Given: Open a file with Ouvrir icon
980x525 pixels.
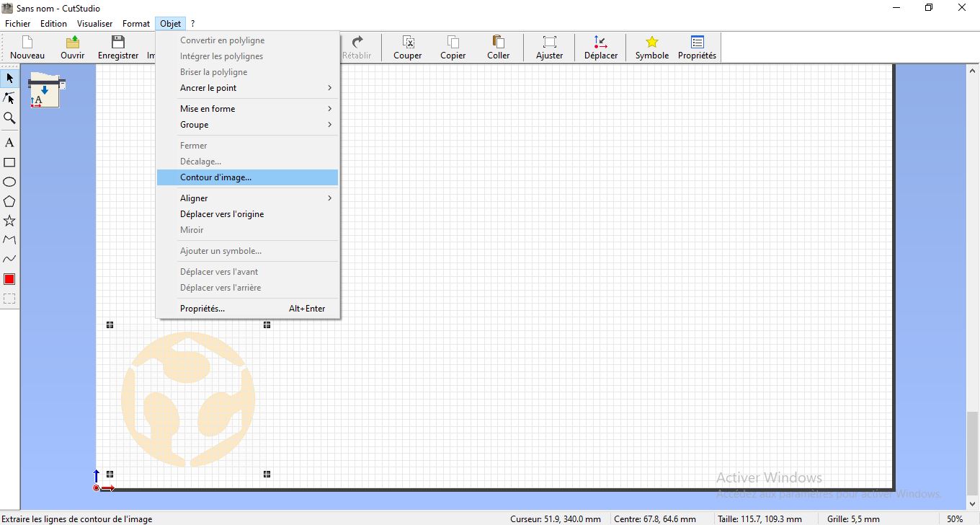Looking at the screenshot, I should (72, 48).
